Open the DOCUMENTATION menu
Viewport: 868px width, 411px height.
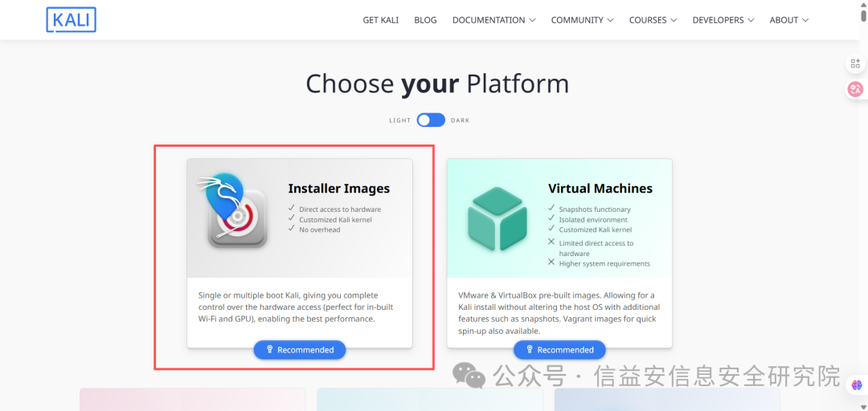493,20
